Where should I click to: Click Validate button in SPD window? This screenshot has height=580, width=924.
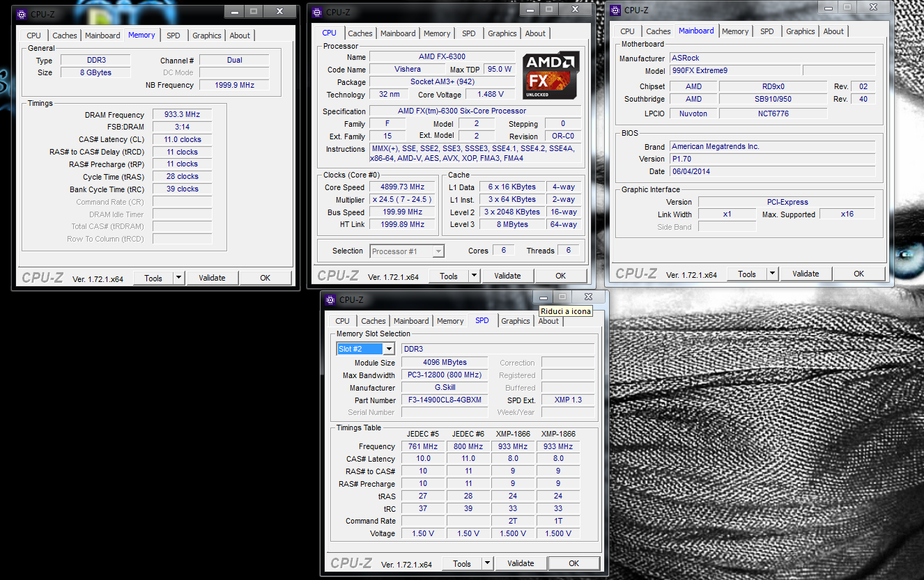(x=521, y=563)
